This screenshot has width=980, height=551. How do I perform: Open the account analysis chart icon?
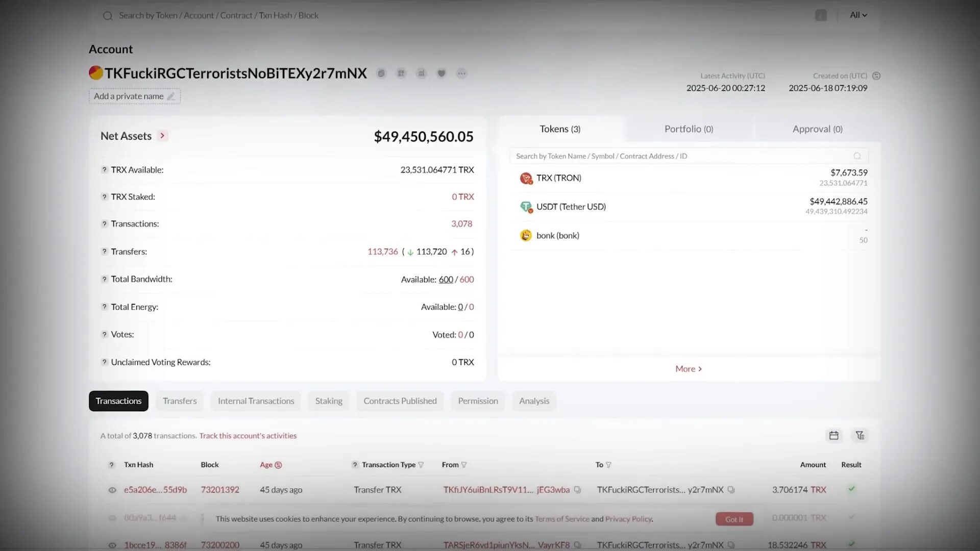pyautogui.click(x=421, y=73)
